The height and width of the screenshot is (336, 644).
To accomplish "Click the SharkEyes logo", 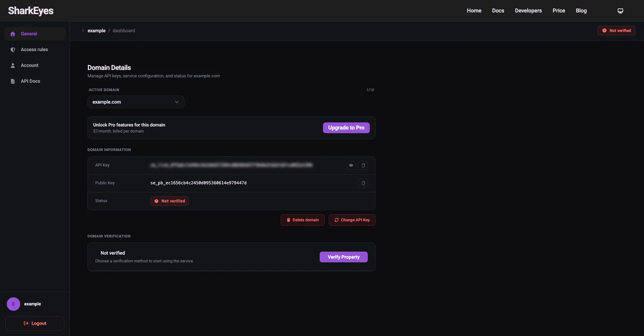I will coord(31,11).
